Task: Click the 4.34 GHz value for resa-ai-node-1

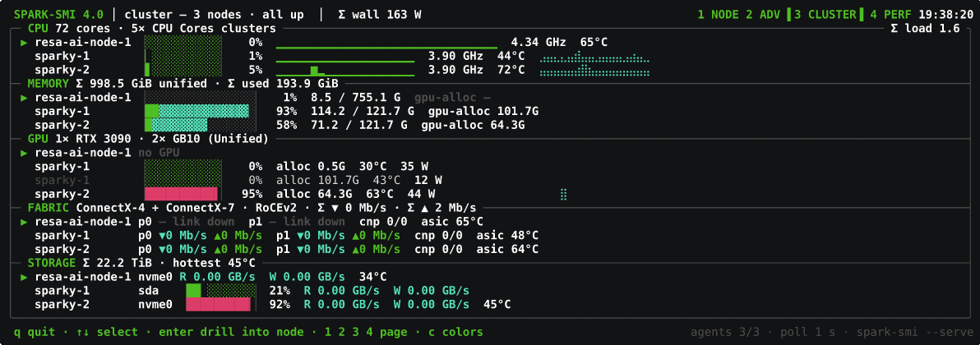Action: coord(539,43)
